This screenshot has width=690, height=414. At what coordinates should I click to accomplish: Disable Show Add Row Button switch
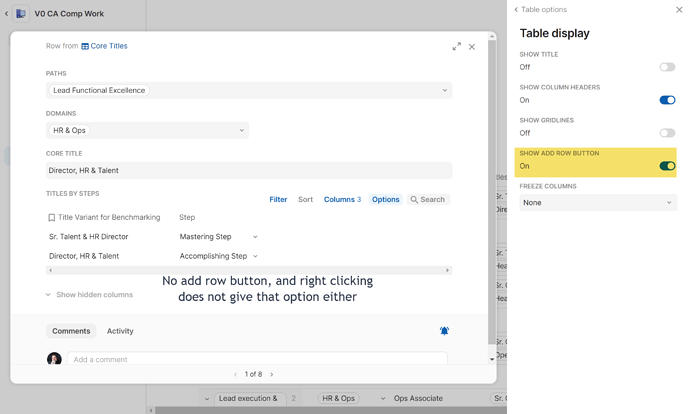(667, 166)
